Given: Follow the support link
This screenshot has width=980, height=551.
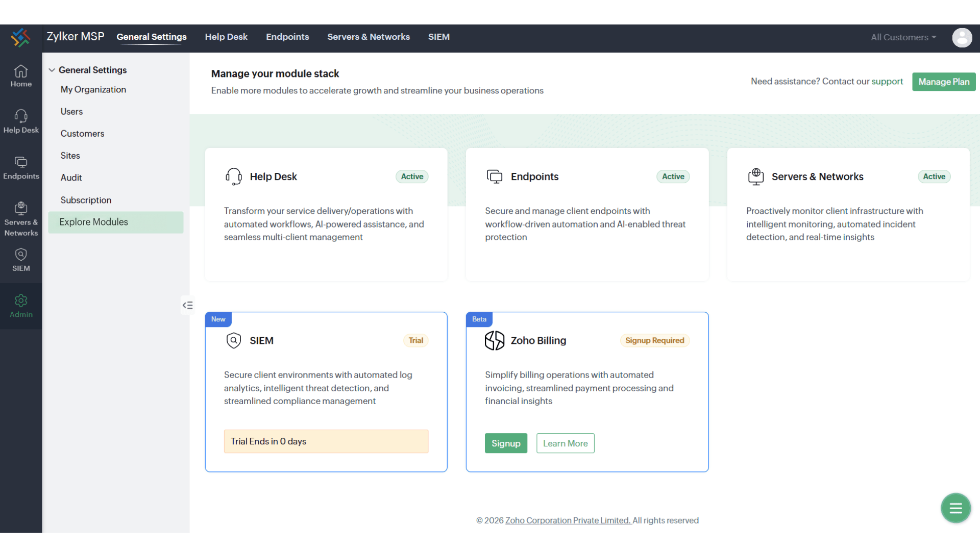Looking at the screenshot, I should [887, 81].
